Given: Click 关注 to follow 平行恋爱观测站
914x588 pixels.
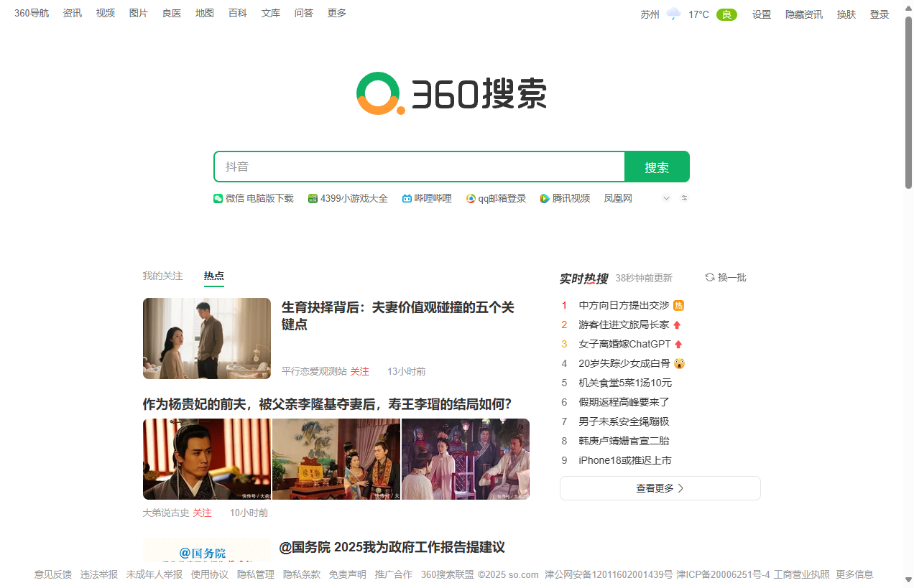Looking at the screenshot, I should (x=359, y=371).
